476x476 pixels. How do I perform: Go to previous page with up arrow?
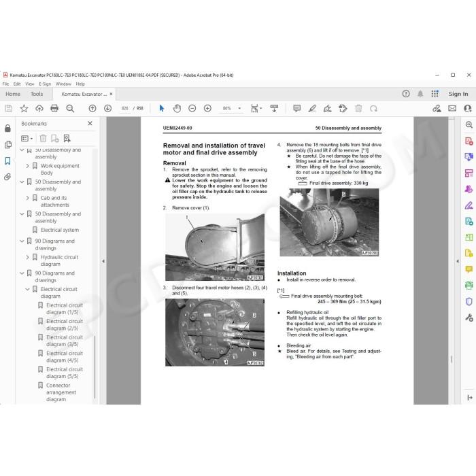pyautogui.click(x=92, y=108)
